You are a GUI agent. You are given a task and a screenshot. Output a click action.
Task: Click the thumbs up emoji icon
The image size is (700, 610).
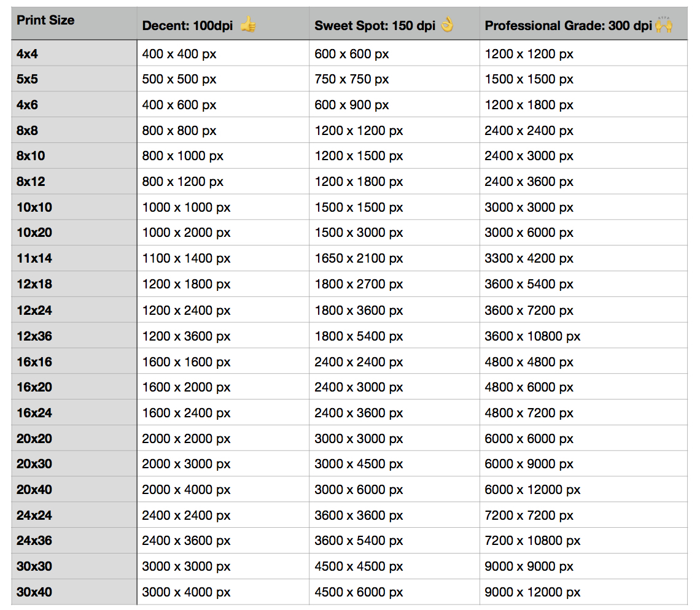pos(248,25)
